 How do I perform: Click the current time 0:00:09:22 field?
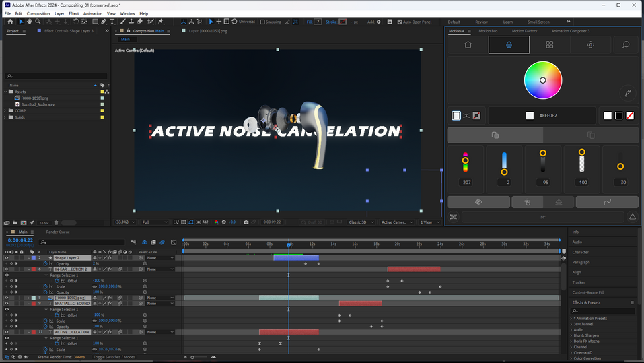coord(20,240)
